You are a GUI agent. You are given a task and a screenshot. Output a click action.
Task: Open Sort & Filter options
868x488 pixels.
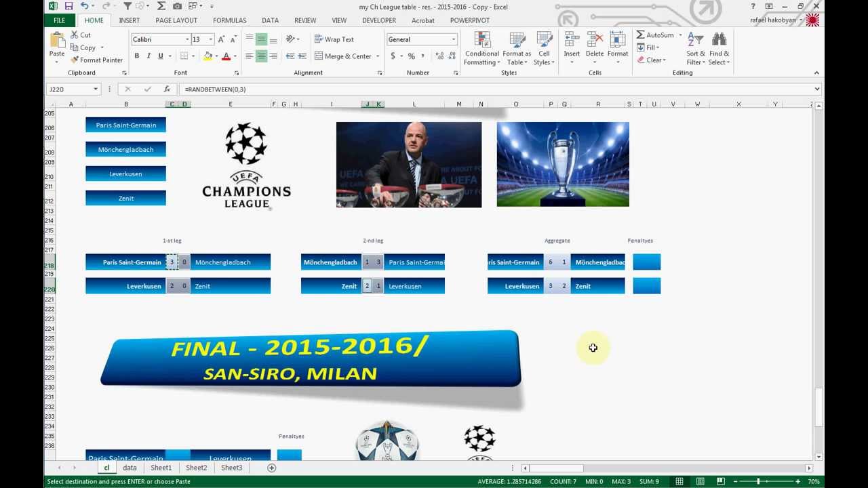[x=696, y=49]
